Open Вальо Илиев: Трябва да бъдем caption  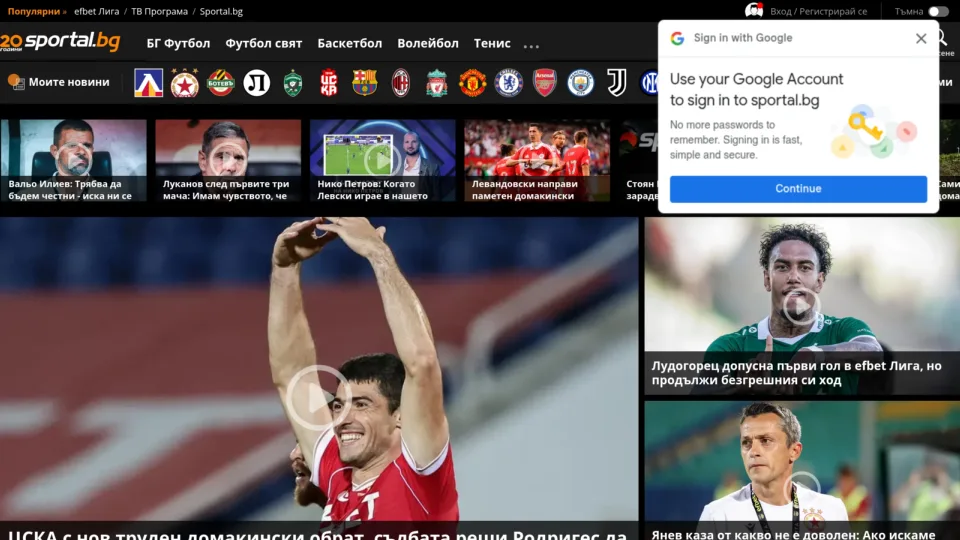70,190
